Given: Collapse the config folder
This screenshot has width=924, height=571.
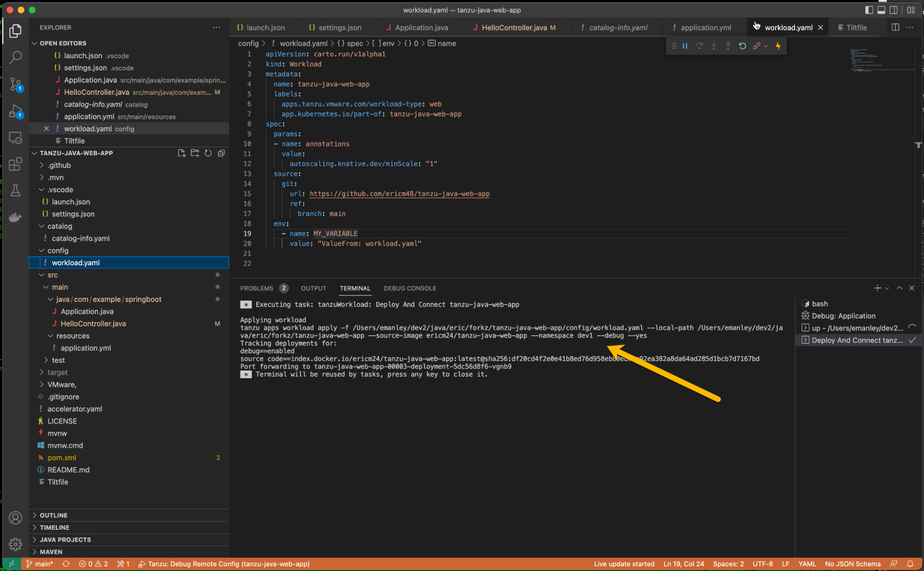Looking at the screenshot, I should 58,251.
